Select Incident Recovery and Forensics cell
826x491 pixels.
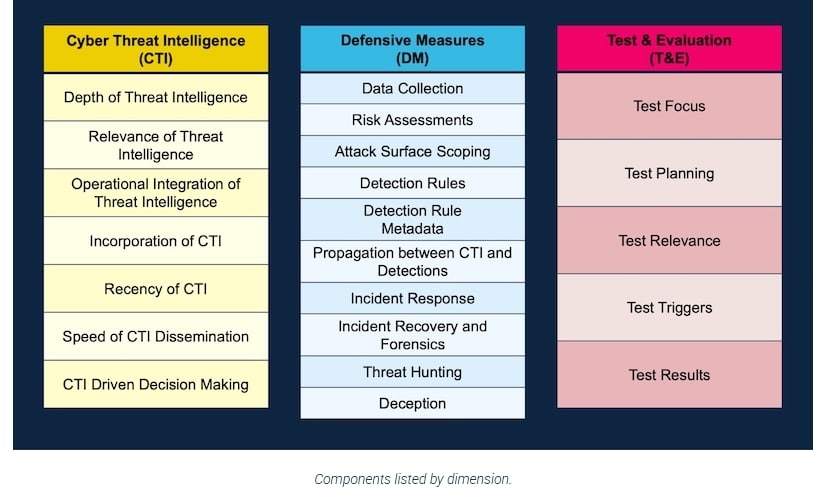tap(412, 335)
